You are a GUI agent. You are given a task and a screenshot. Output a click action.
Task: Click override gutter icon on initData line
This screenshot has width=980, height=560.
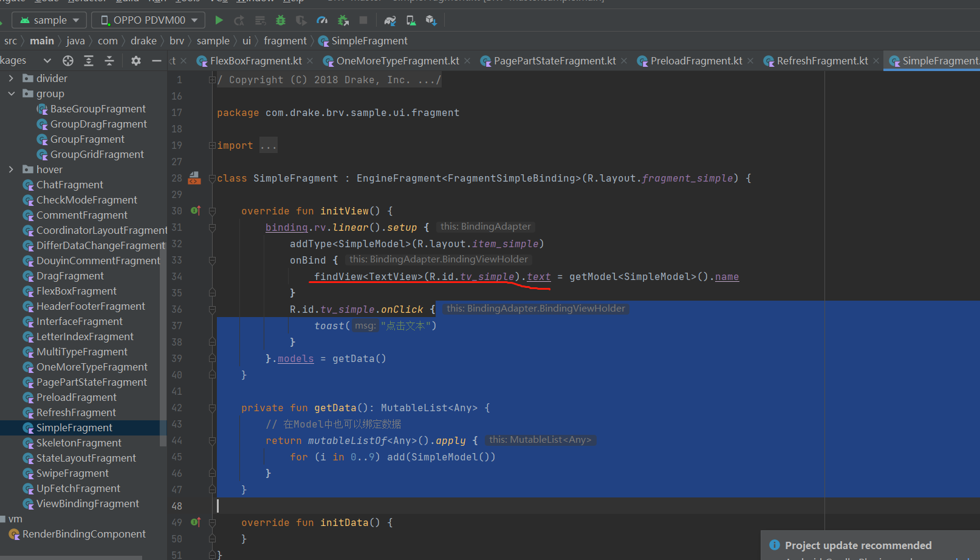tap(196, 522)
